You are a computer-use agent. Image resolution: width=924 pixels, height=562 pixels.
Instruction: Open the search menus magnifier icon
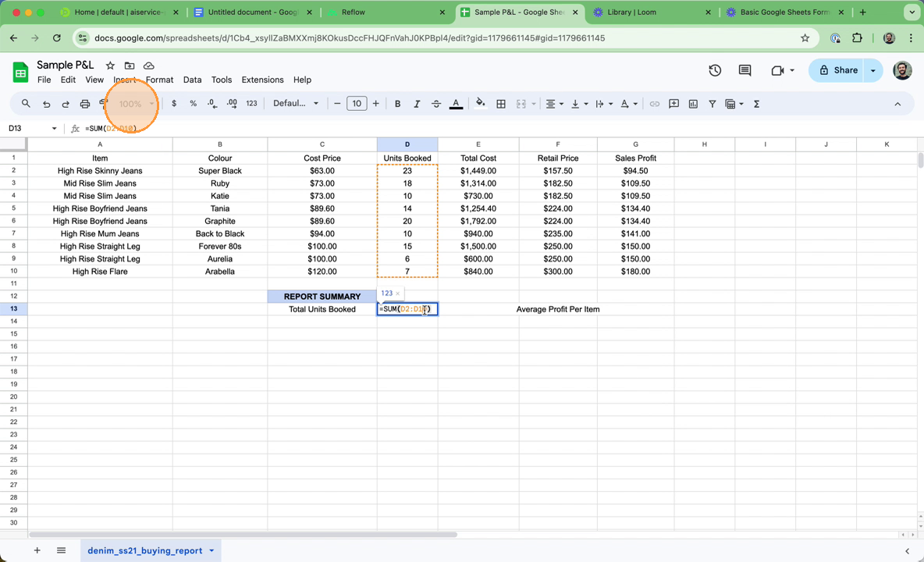pyautogui.click(x=26, y=104)
